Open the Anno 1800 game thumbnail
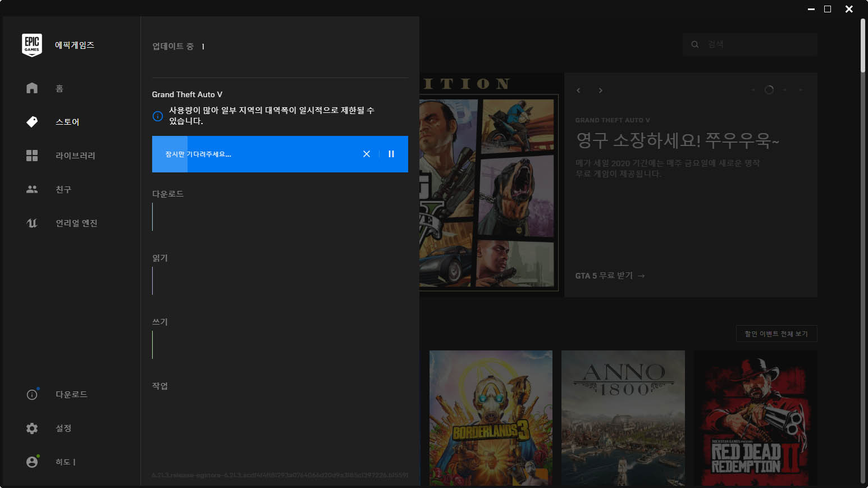 pyautogui.click(x=623, y=418)
